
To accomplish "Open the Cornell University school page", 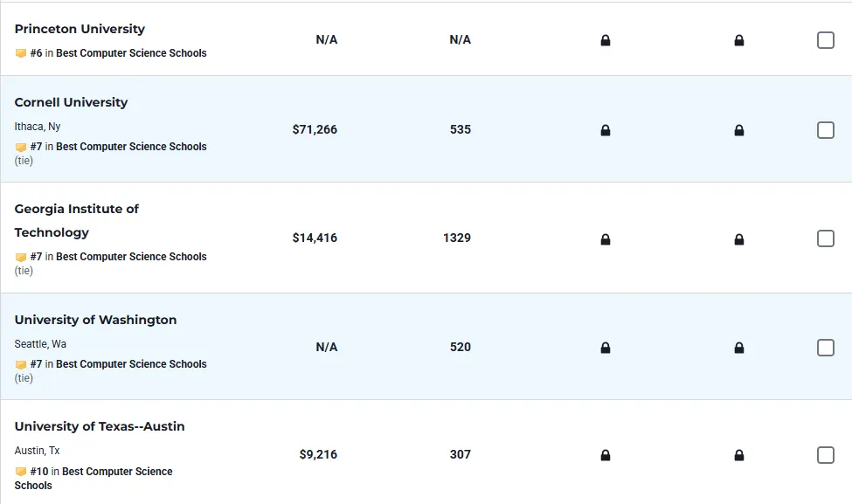I will pos(71,102).
